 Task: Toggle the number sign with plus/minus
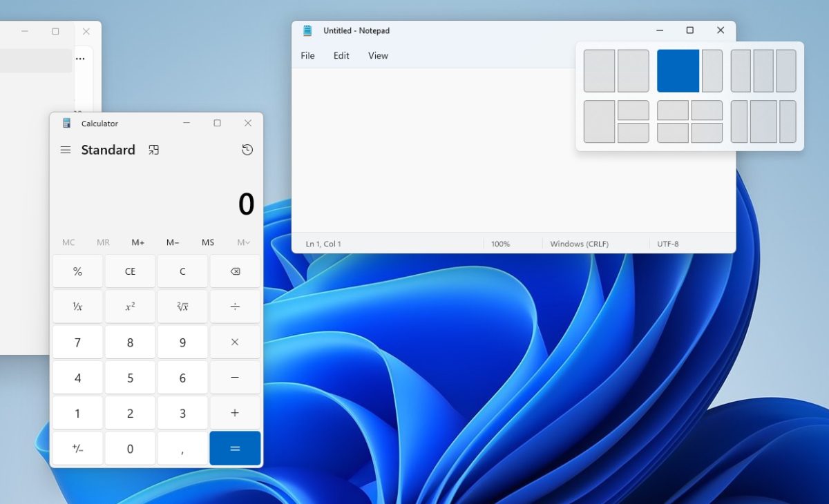tap(77, 448)
